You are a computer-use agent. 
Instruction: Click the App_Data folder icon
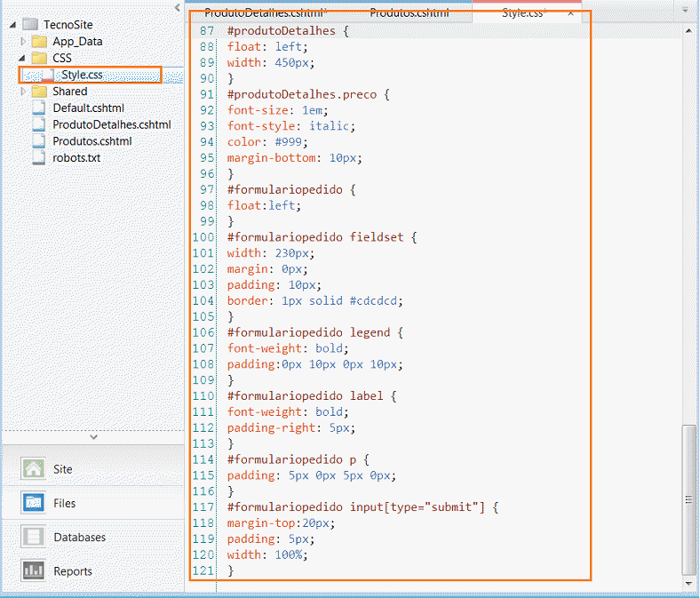point(40,42)
